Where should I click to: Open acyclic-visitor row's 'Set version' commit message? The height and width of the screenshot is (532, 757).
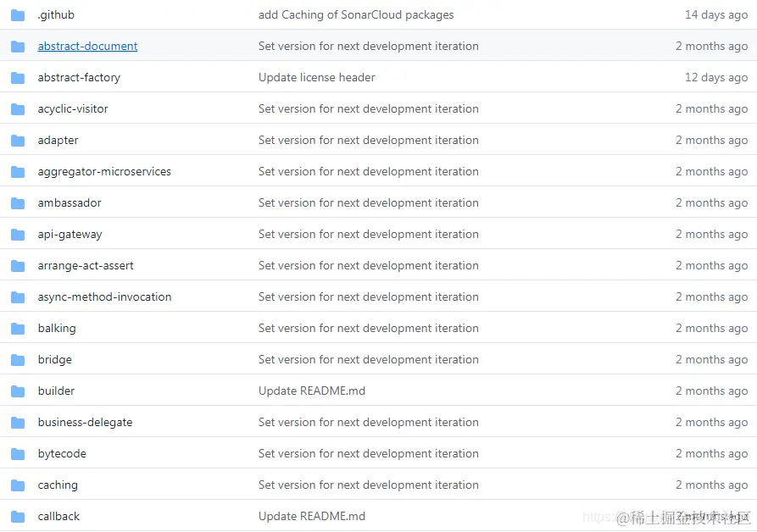pyautogui.click(x=369, y=109)
